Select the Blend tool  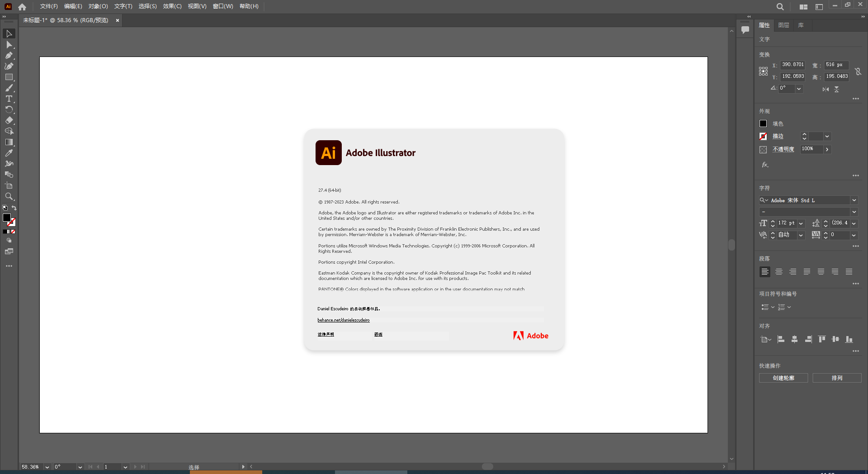9,175
